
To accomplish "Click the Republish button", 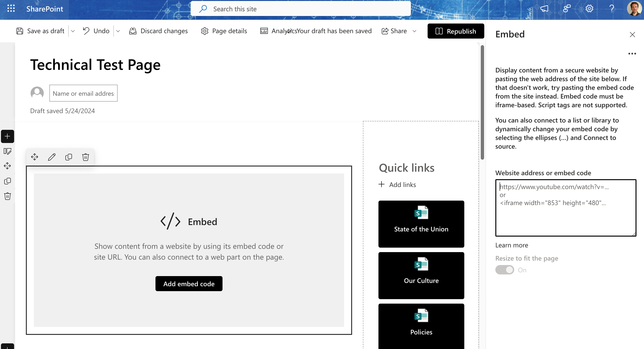I will (x=456, y=31).
